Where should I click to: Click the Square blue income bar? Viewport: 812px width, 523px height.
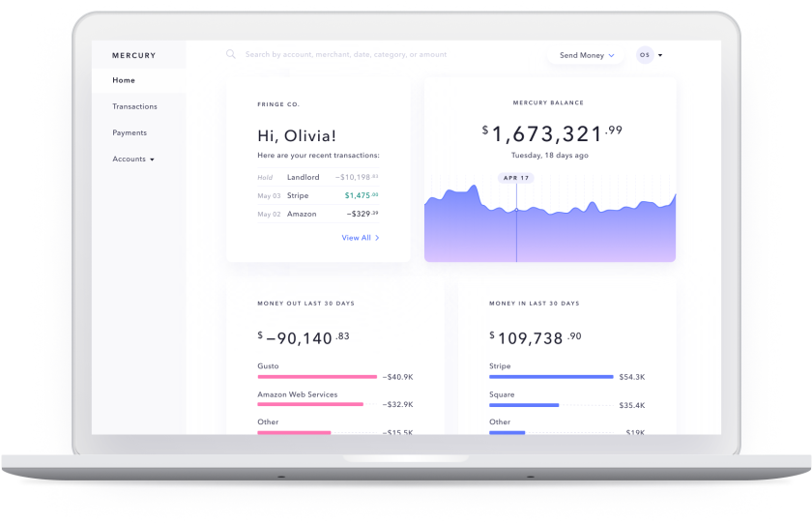click(x=524, y=405)
